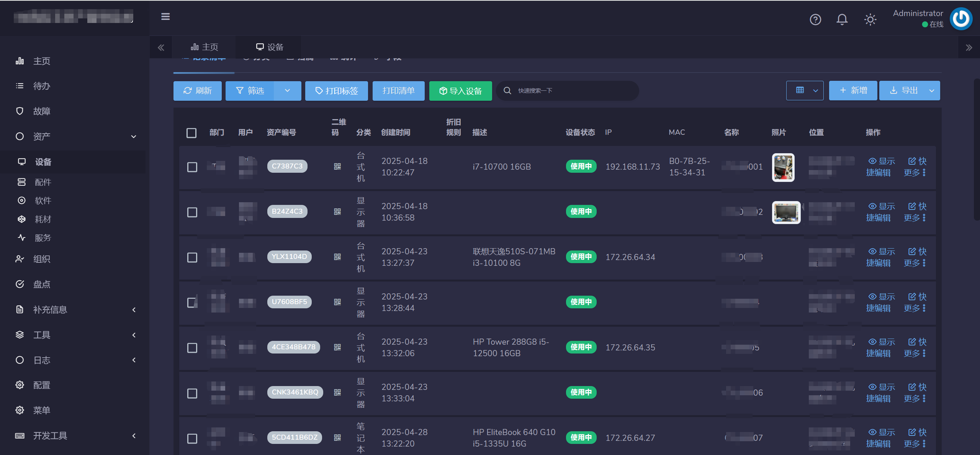This screenshot has height=455, width=980.
Task: Tick the checkbox for asset 4CE348B478
Action: click(x=192, y=348)
